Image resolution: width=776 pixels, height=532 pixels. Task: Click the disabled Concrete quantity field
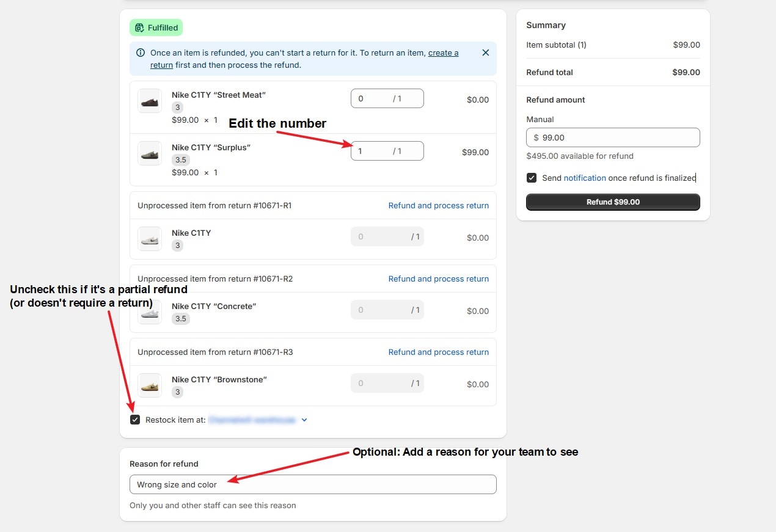387,310
